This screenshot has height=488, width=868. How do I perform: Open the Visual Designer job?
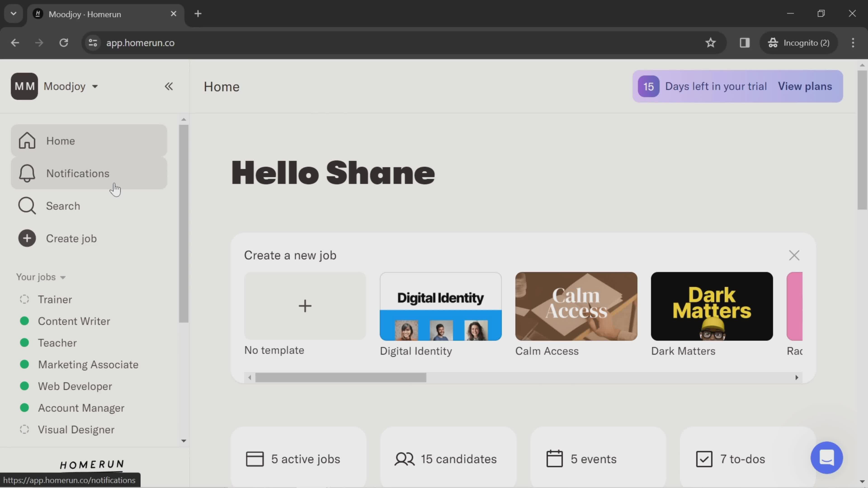pos(76,430)
